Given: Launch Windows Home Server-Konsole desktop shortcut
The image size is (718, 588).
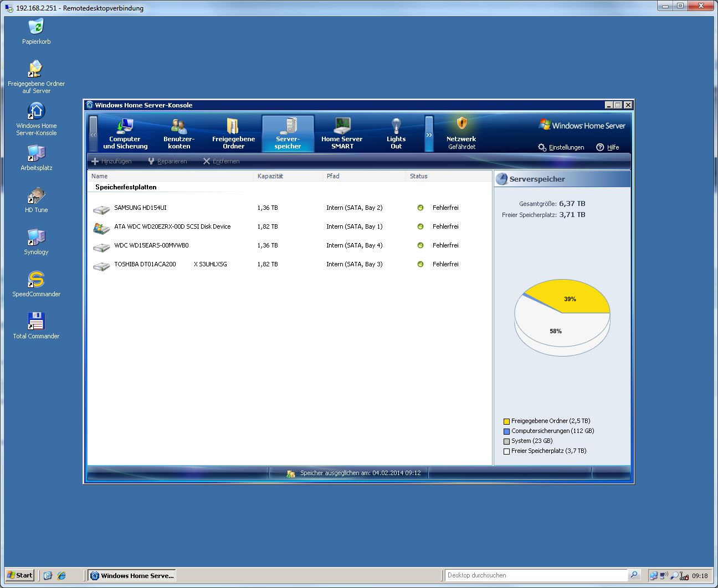Looking at the screenshot, I should click(x=36, y=118).
